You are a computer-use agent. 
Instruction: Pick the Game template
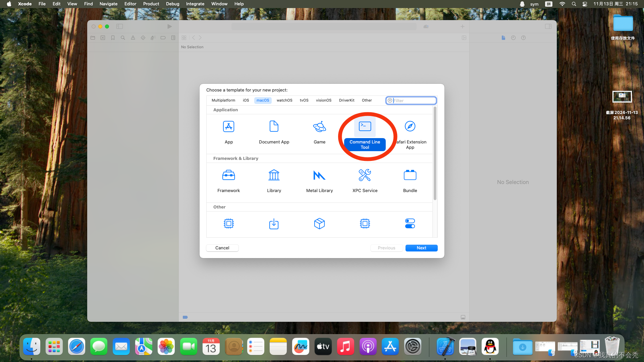(x=320, y=132)
